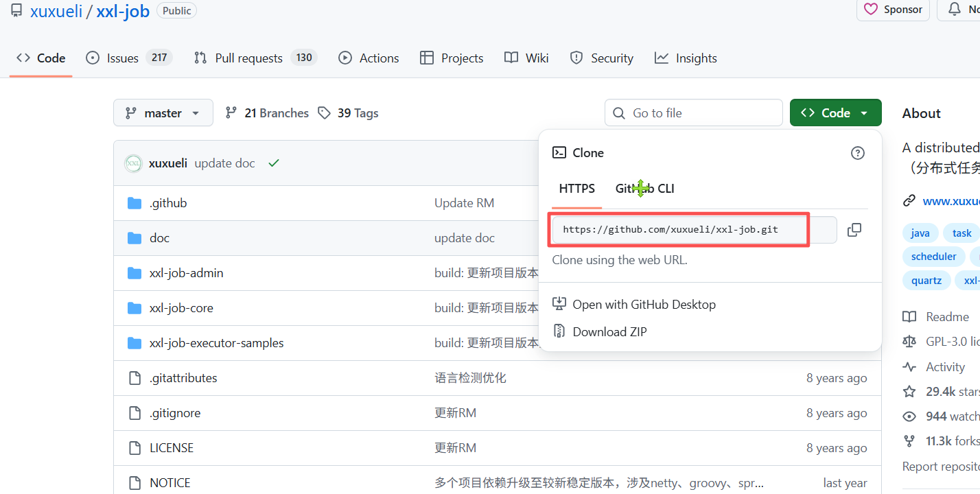
Task: Open the .gitignore file
Action: tap(175, 413)
